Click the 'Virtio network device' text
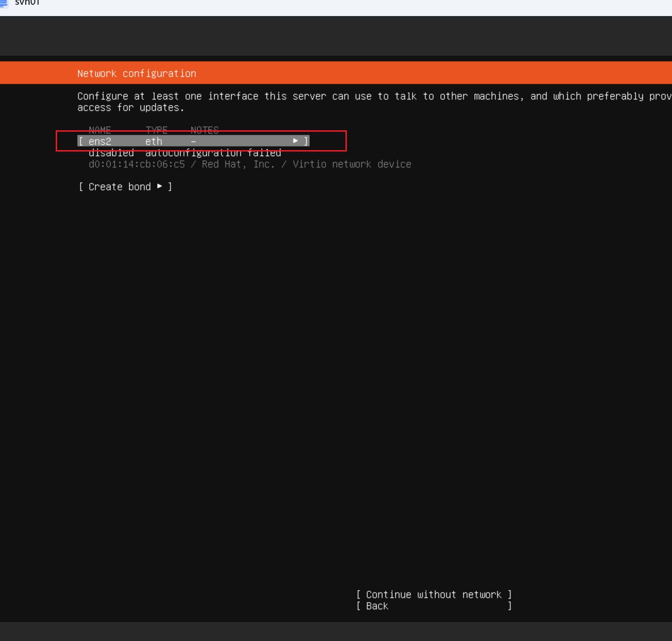Screen dimensions: 672x641 pyautogui.click(x=352, y=164)
